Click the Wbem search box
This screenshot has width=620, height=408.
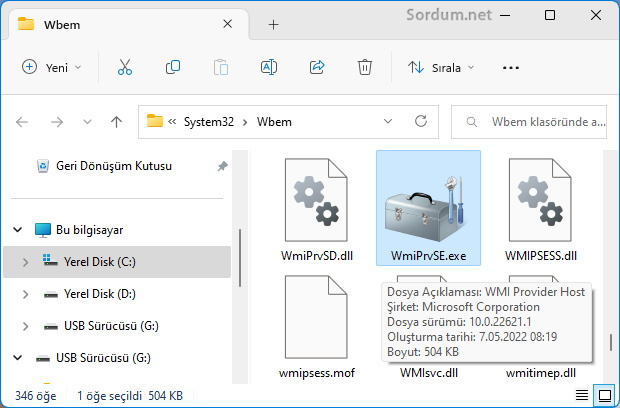coord(529,122)
